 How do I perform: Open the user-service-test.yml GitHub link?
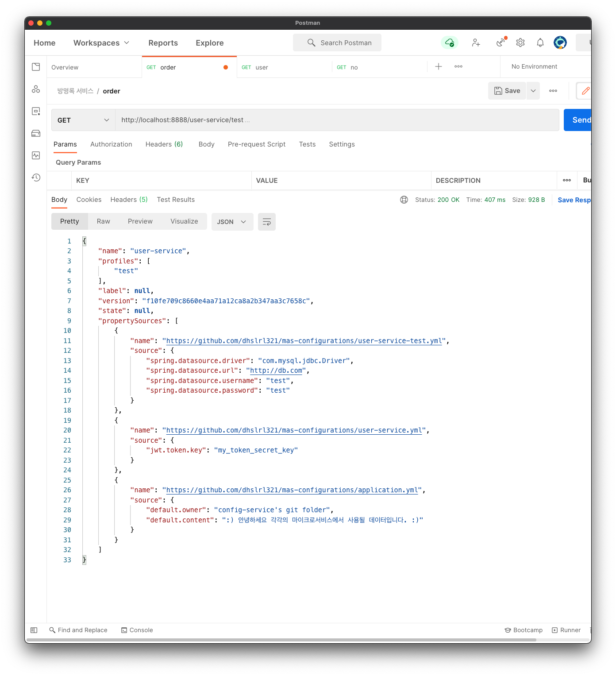tap(304, 341)
